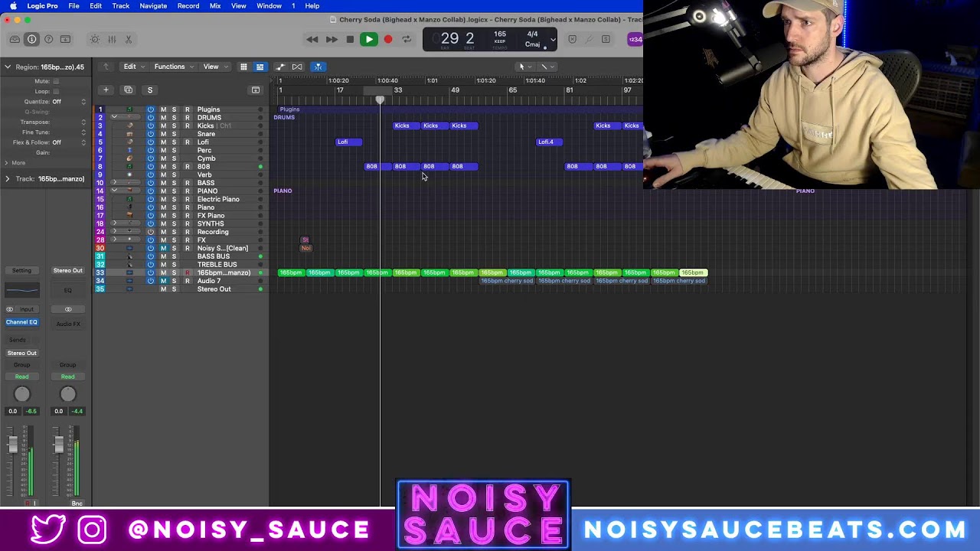Open the Track menu
Viewport: 980px width, 551px height.
point(121,6)
